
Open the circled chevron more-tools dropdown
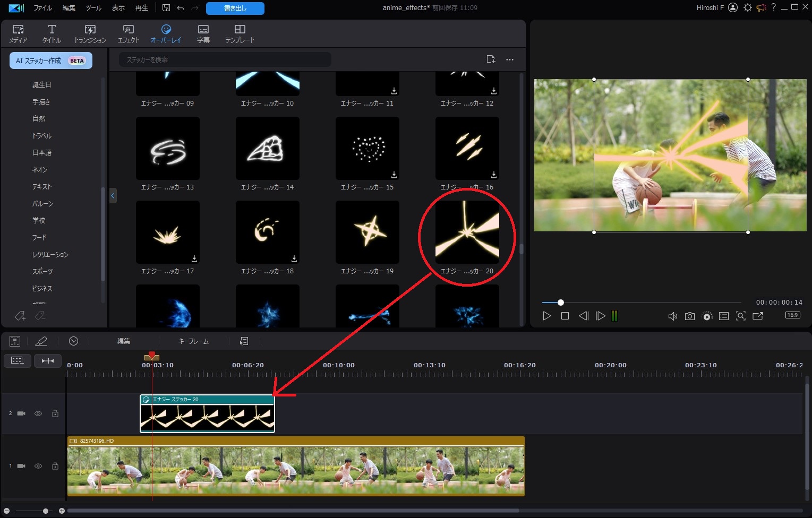click(x=74, y=341)
